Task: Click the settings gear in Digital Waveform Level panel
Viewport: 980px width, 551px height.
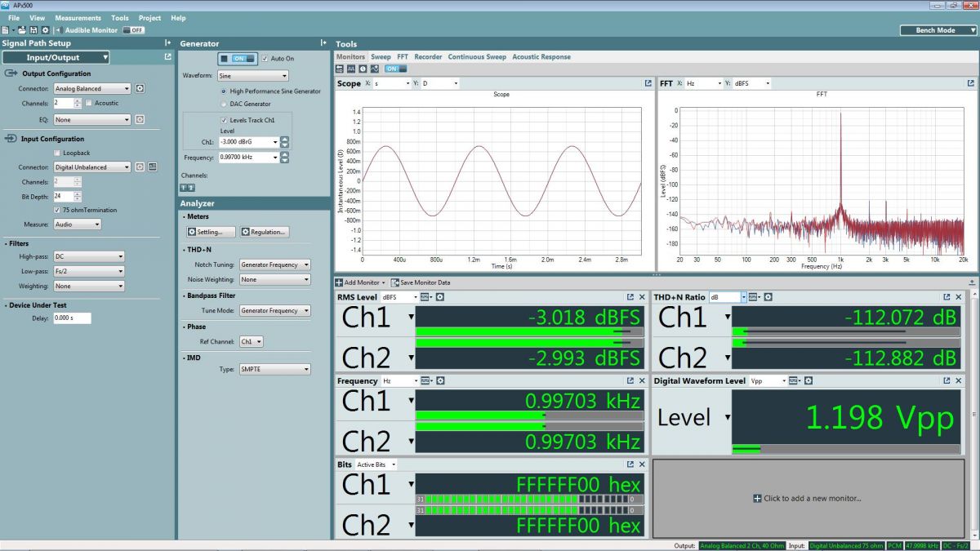Action: (808, 380)
